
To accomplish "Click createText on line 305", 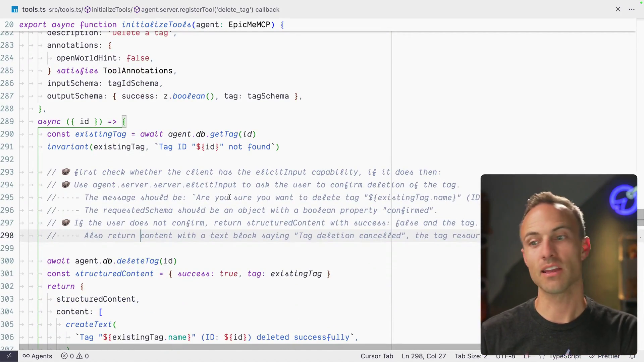I will (x=89, y=324).
